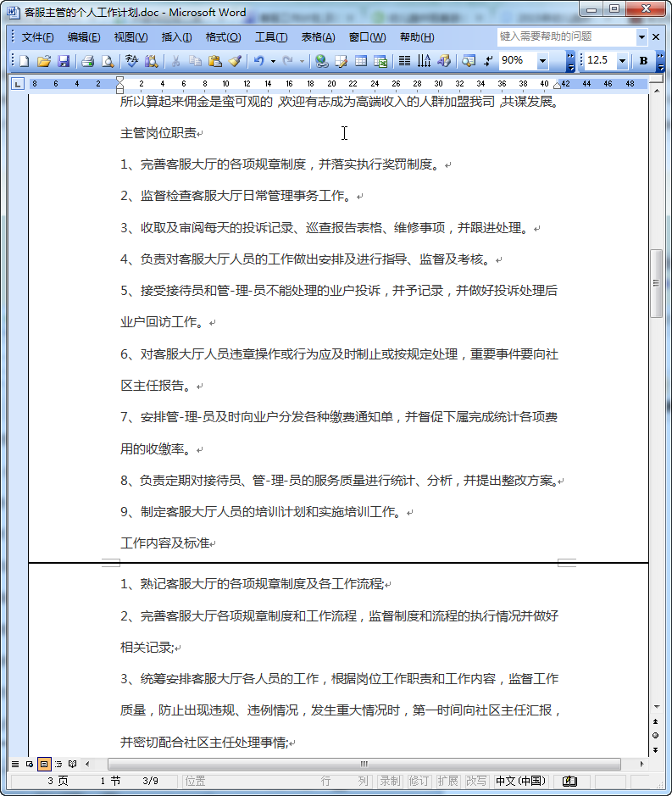Select the Format Painter brush icon
Screen dimensions: 672x796
tap(235, 61)
